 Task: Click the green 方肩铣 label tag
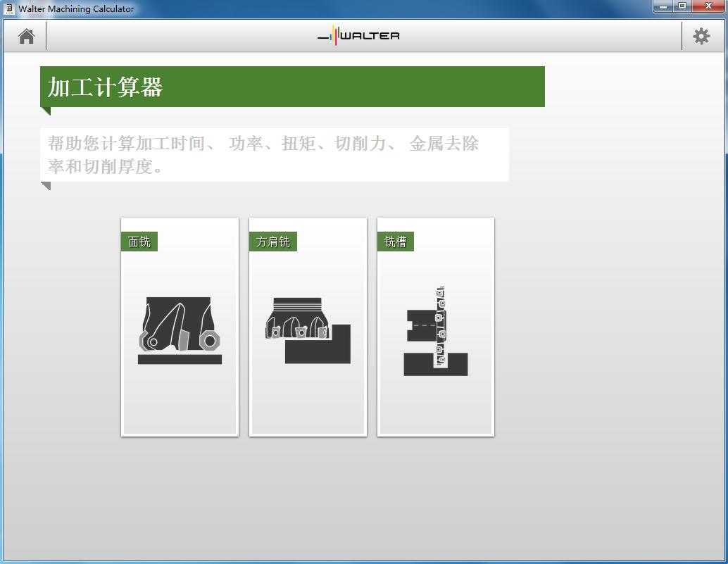click(273, 241)
